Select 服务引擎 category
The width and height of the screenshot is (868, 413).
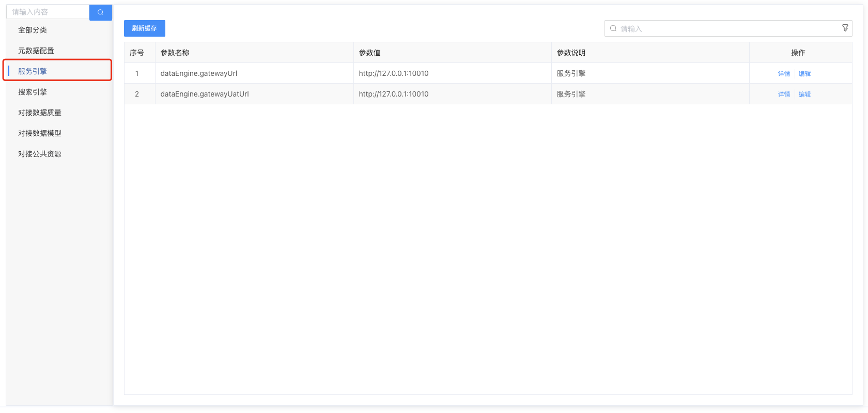click(x=33, y=71)
